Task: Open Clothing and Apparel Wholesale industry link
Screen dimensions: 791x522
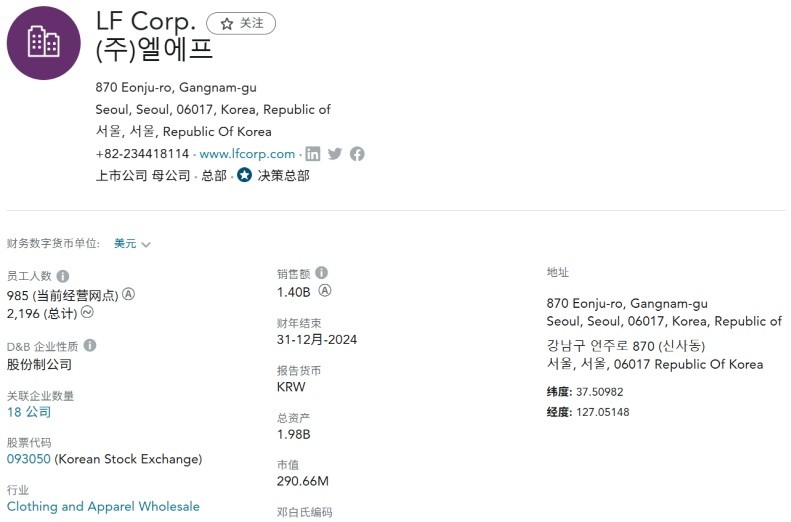Action: [103, 506]
